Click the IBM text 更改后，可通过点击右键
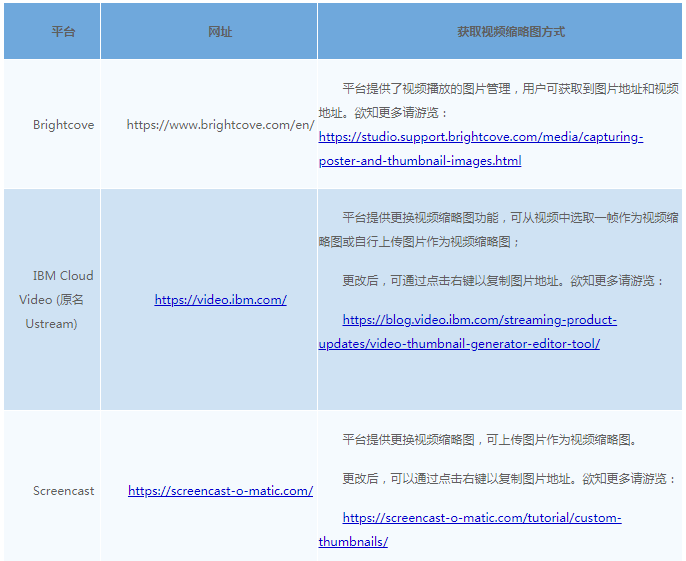This screenshot has height=561, width=686. [503, 280]
